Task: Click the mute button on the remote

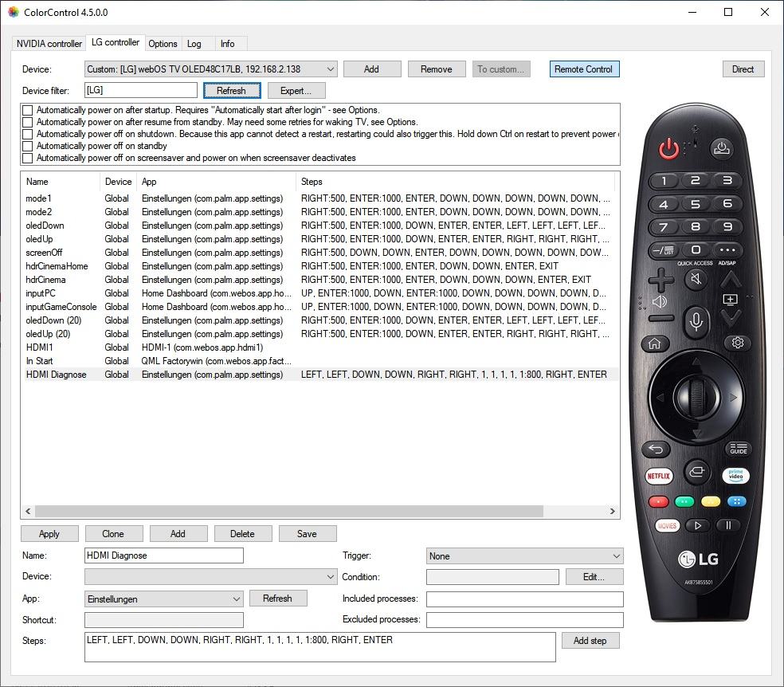Action: click(696, 278)
